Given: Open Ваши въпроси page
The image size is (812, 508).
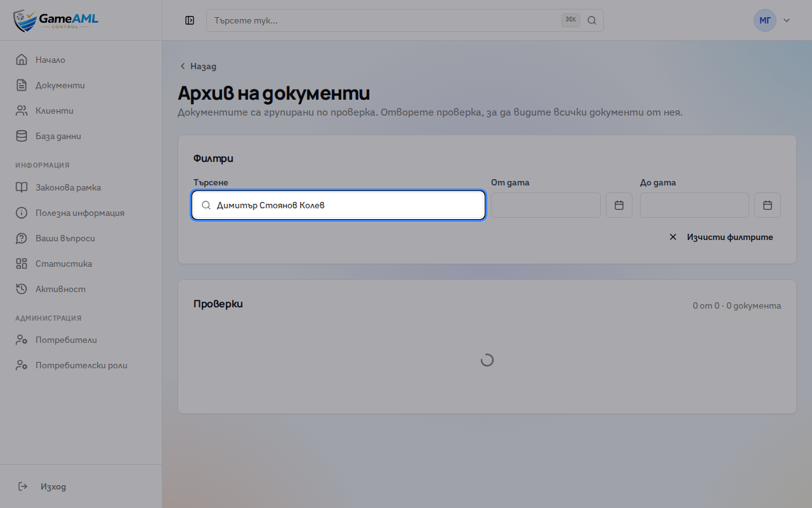Looking at the screenshot, I should pyautogui.click(x=81, y=238).
